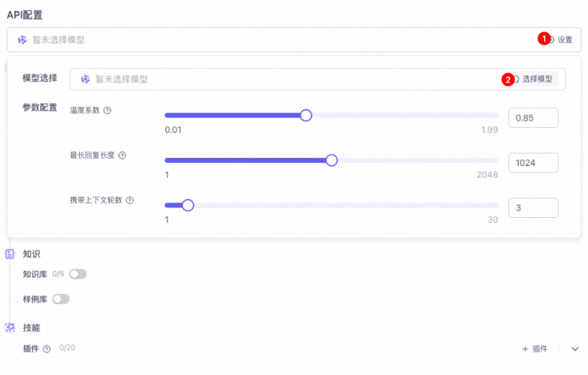
Task: Turn on the 样例库 toggle
Action: [x=61, y=299]
